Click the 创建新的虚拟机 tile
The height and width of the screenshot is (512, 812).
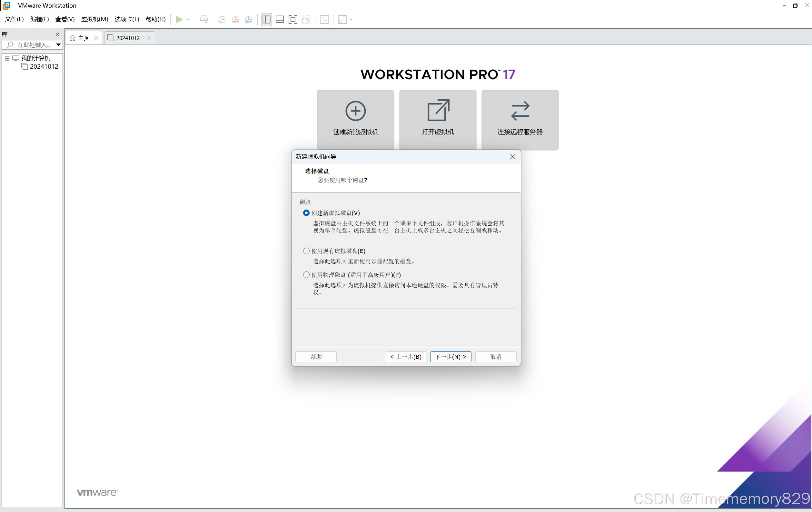click(355, 119)
